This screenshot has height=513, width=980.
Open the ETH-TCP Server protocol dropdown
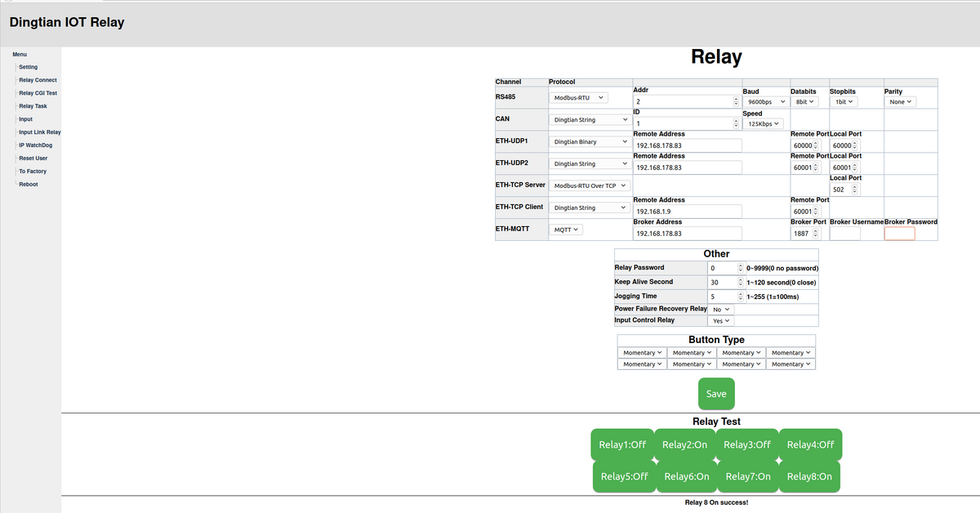click(x=590, y=186)
